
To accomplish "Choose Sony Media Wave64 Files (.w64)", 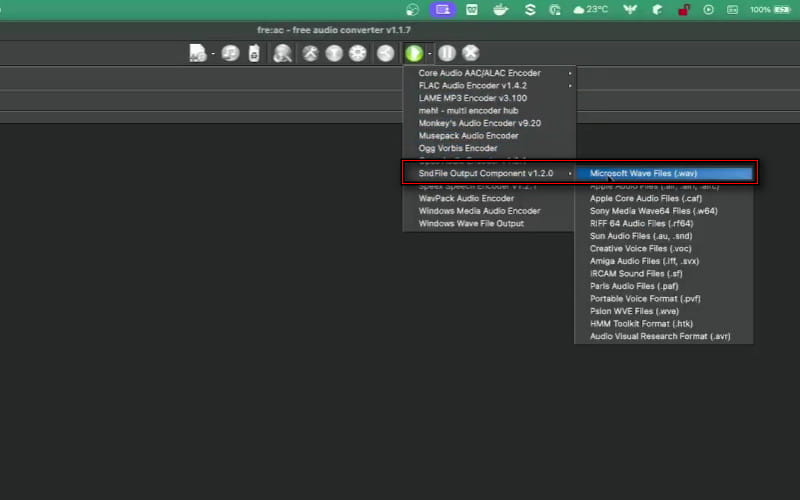I will pyautogui.click(x=654, y=211).
